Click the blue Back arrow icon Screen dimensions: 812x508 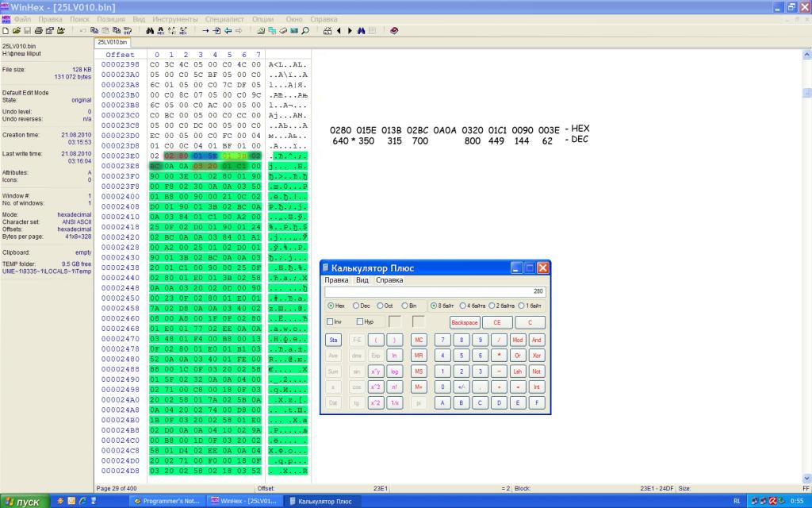click(228, 31)
